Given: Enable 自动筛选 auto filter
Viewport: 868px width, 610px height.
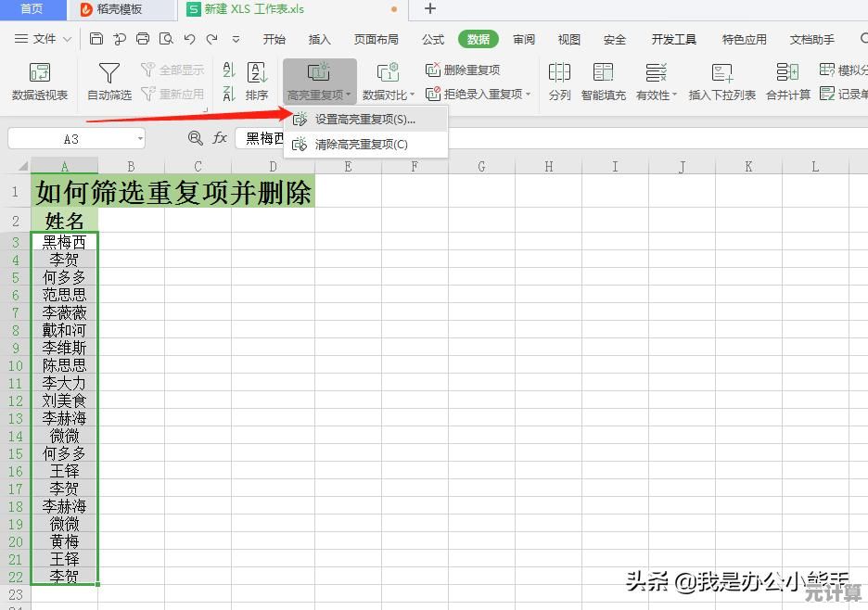Looking at the screenshot, I should 109,81.
